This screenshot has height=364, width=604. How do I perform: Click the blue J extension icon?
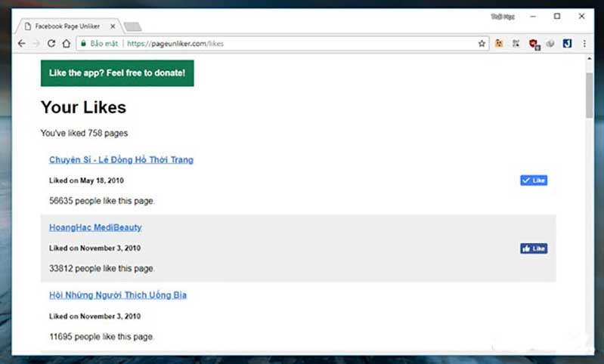567,44
